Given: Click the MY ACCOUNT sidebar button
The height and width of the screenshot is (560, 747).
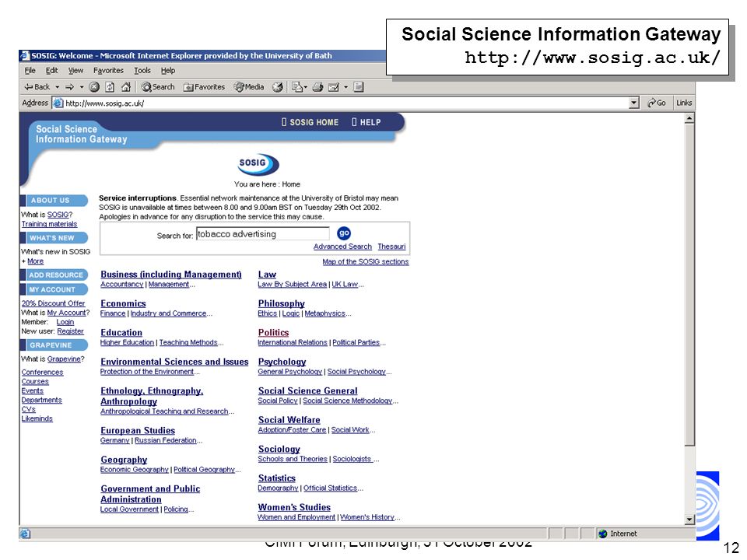Looking at the screenshot, I should pyautogui.click(x=54, y=289).
